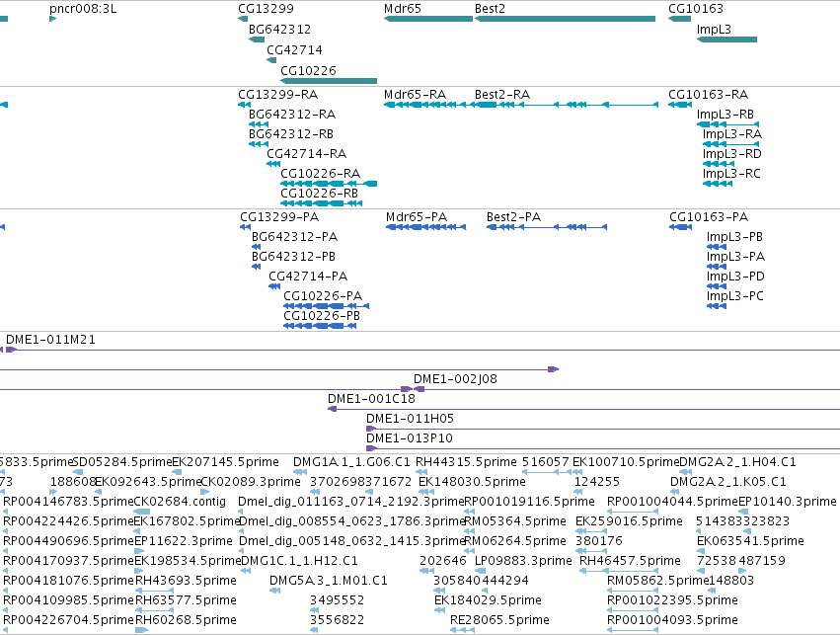
Task: Click the DMG5A.3_1.M01.C1 label
Action: [x=329, y=581]
